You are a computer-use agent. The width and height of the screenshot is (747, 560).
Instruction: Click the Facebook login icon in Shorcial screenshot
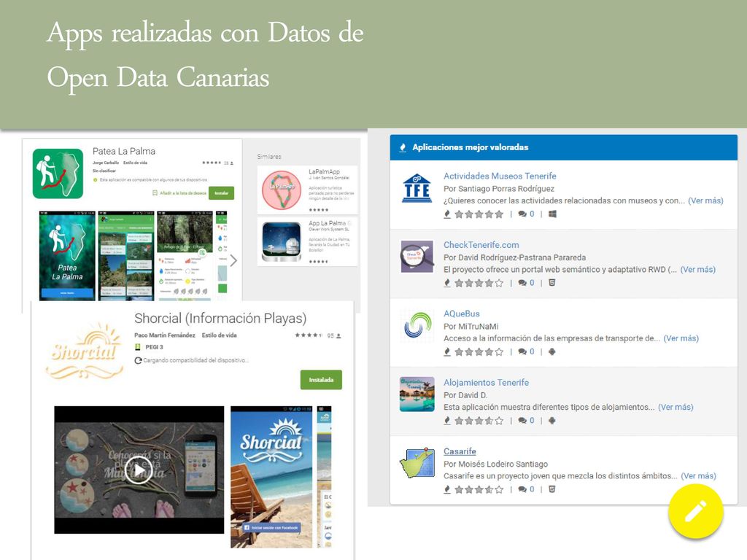click(247, 528)
